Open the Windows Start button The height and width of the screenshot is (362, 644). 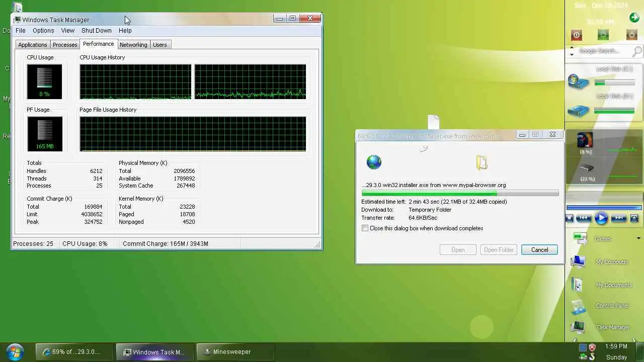(x=15, y=351)
